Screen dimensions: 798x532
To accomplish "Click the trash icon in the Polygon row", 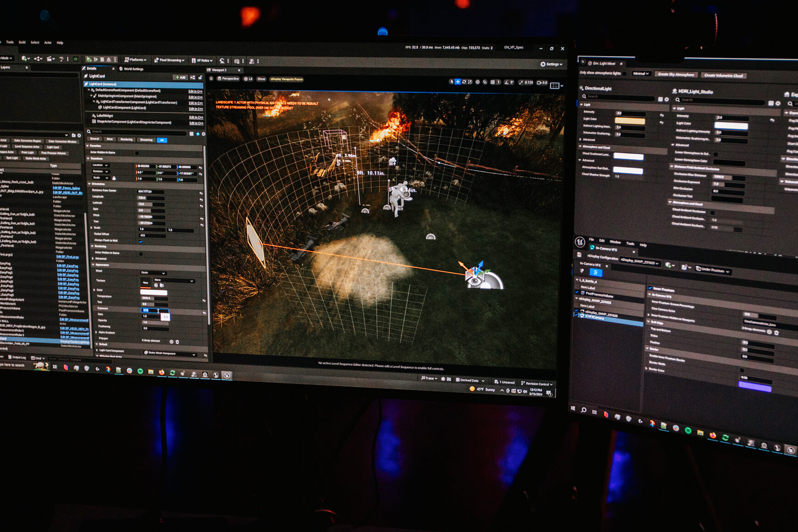I will pyautogui.click(x=177, y=342).
